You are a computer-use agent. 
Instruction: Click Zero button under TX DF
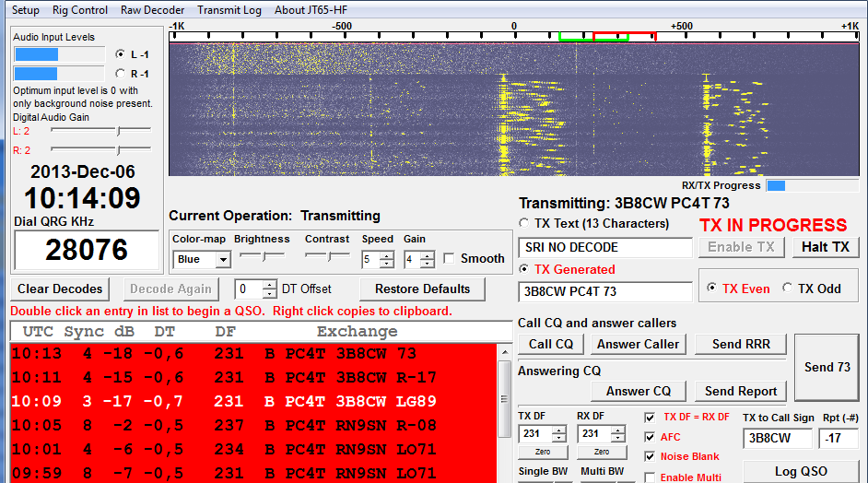[x=543, y=452]
